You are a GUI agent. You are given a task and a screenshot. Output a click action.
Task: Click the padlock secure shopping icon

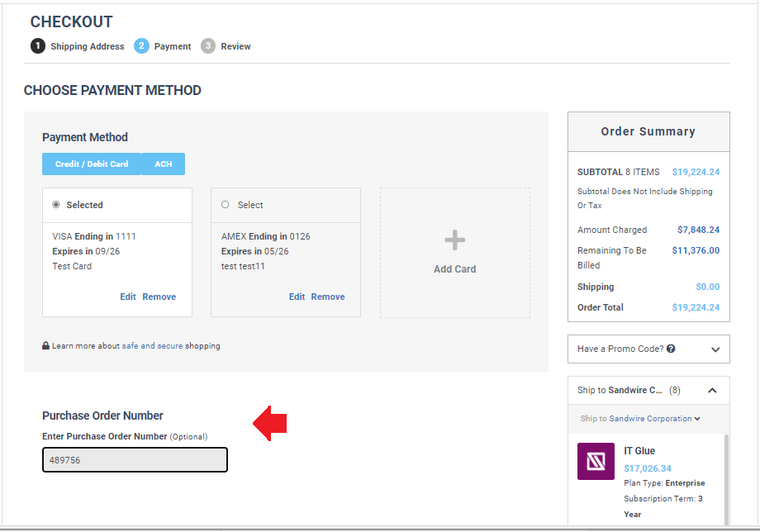45,346
